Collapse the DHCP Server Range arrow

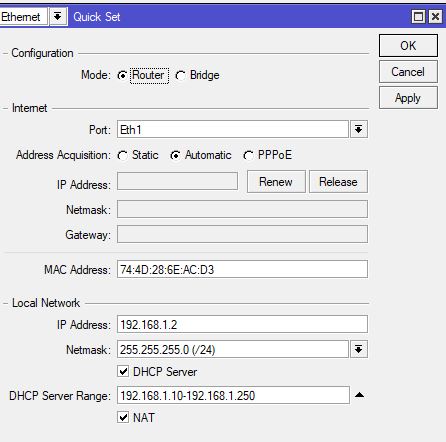pos(359,395)
